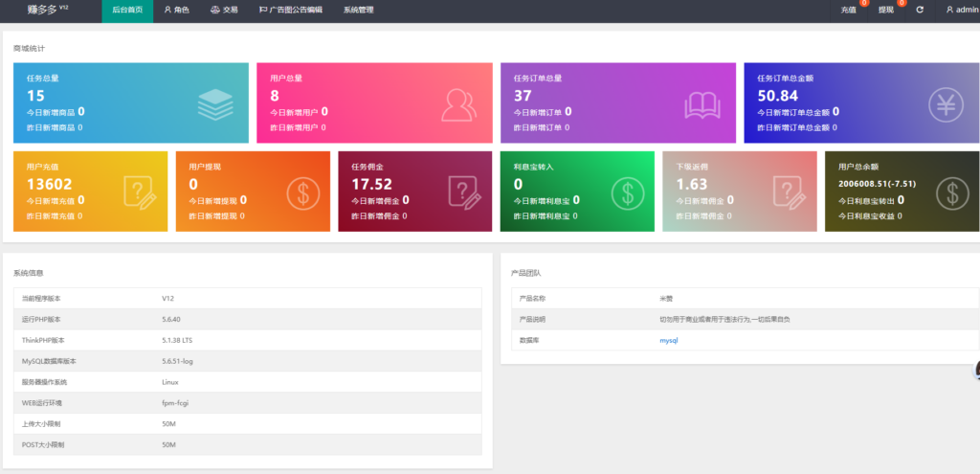Open the 系统管理 menu
This screenshot has width=980, height=474.
pos(358,10)
